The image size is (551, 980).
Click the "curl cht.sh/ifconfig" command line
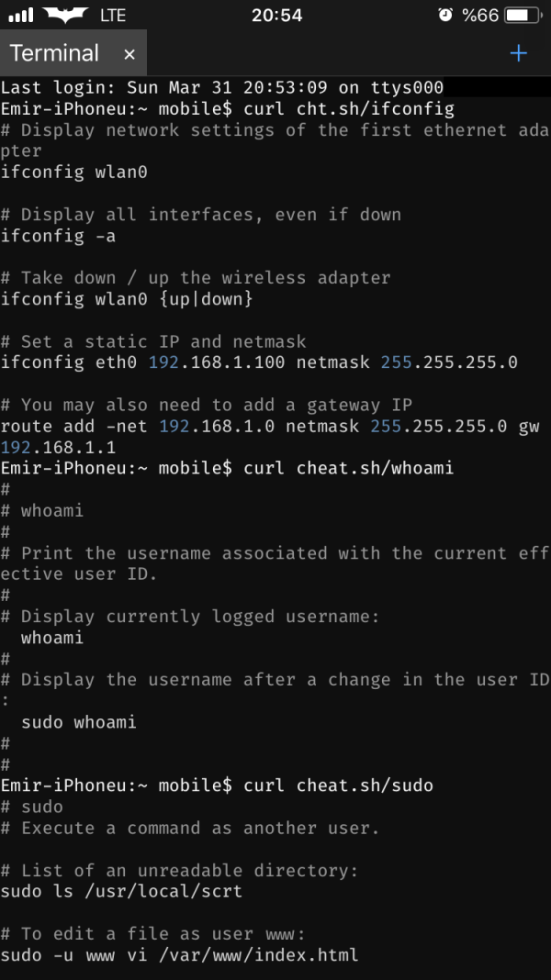point(349,109)
